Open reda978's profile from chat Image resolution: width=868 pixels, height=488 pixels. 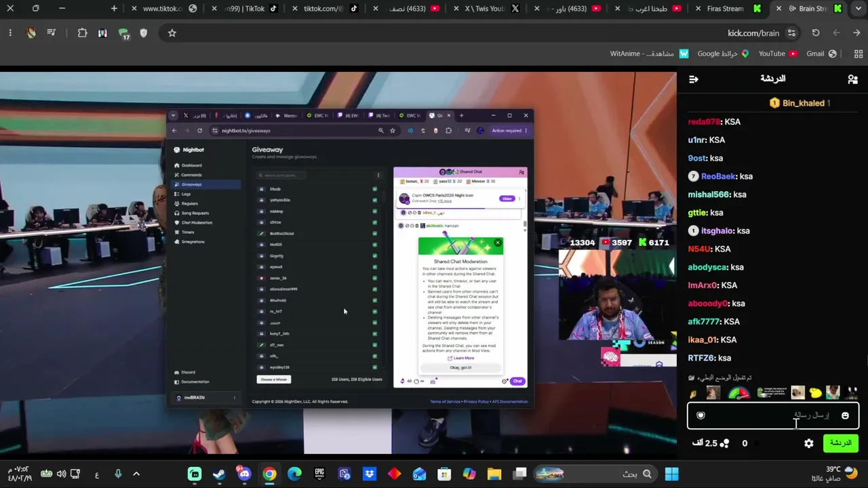click(705, 122)
